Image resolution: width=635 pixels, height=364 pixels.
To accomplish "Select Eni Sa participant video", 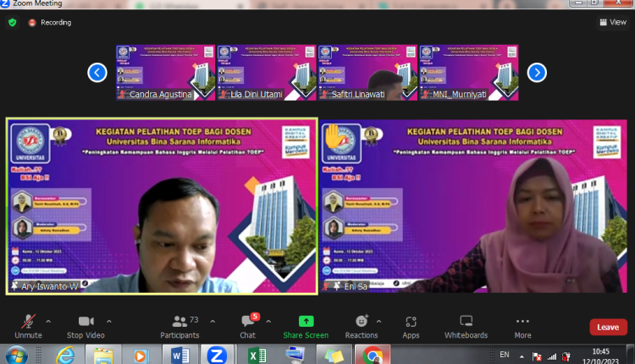I will click(473, 206).
